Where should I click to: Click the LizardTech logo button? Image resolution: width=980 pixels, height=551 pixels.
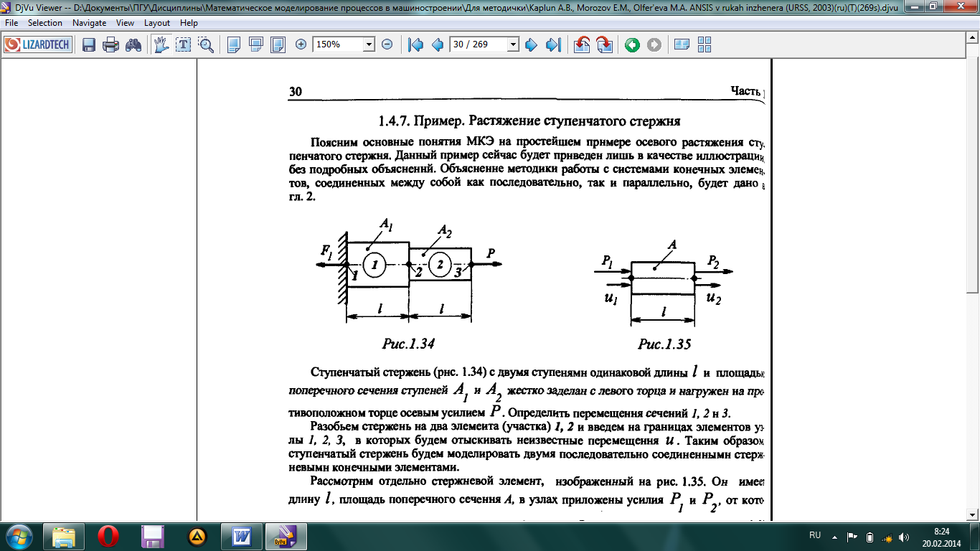point(38,44)
